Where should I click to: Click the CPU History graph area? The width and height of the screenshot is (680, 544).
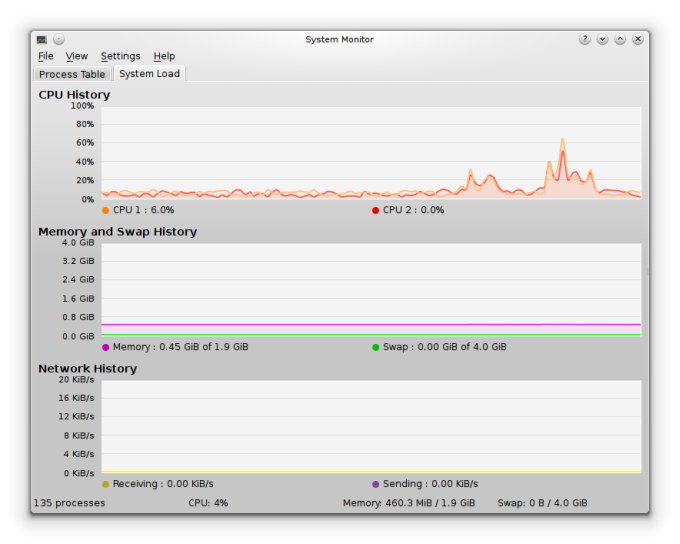tap(371, 153)
